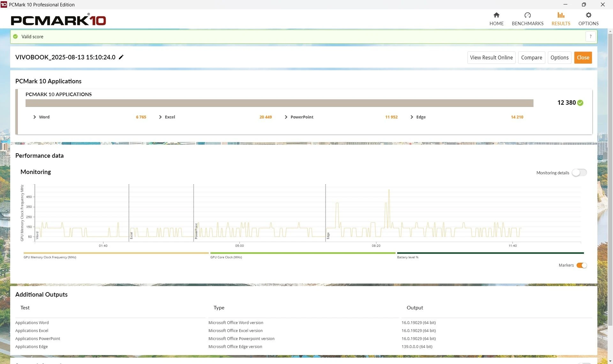
Task: Click the help question mark button
Action: pos(590,36)
